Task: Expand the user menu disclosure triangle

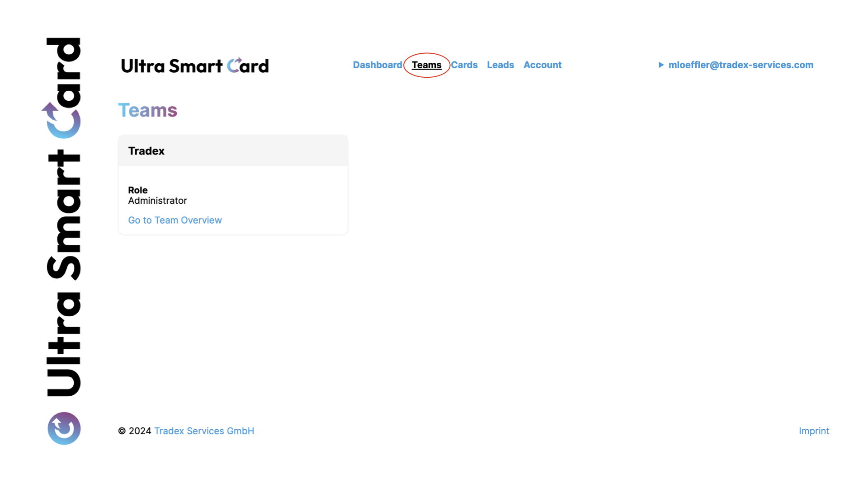Action: (661, 65)
